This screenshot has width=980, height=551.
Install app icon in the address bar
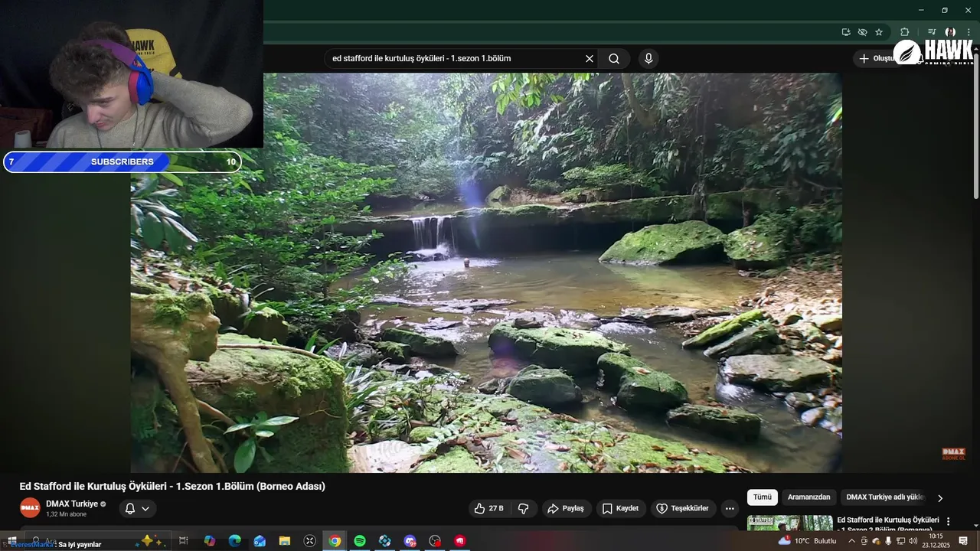click(x=846, y=32)
